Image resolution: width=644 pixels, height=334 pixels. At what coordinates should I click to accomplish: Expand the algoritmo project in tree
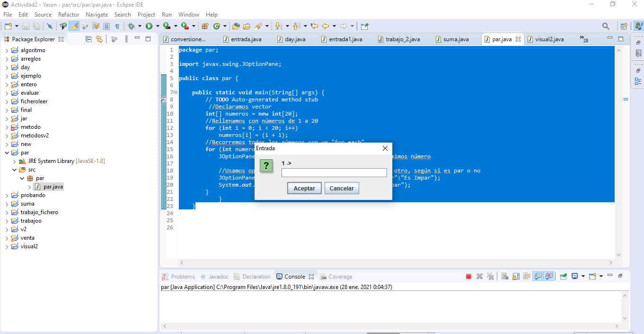pos(6,50)
